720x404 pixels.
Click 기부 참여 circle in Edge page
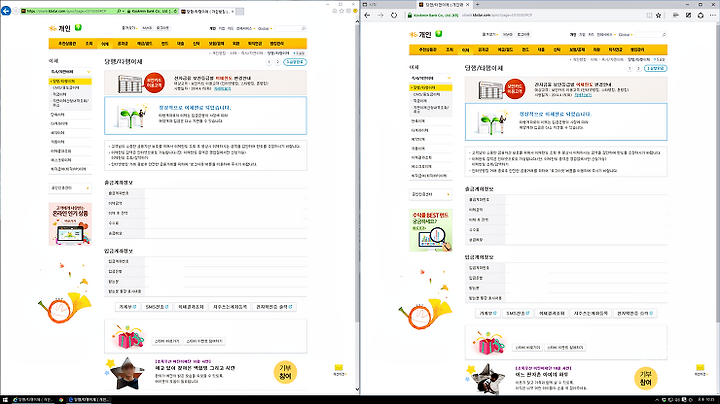pos(646,379)
